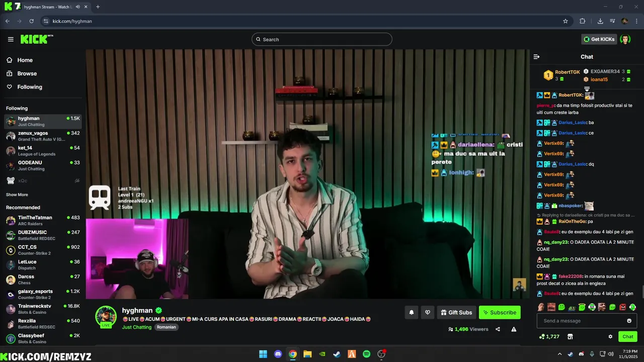Insert the halo green Kick emote
Image resolution: width=644 pixels, height=362 pixels.
pos(582,307)
